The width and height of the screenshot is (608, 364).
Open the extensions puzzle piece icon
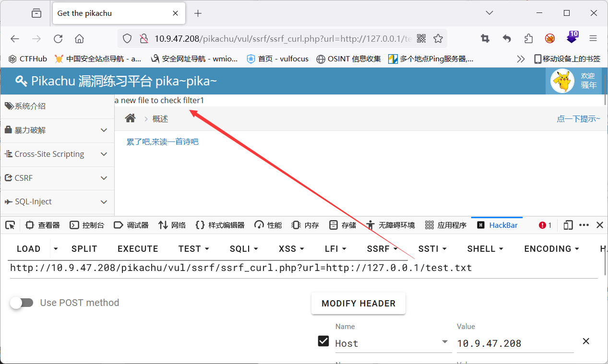528,38
